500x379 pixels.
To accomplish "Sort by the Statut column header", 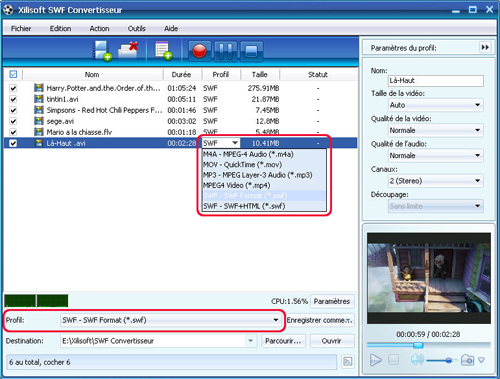I will pos(318,74).
